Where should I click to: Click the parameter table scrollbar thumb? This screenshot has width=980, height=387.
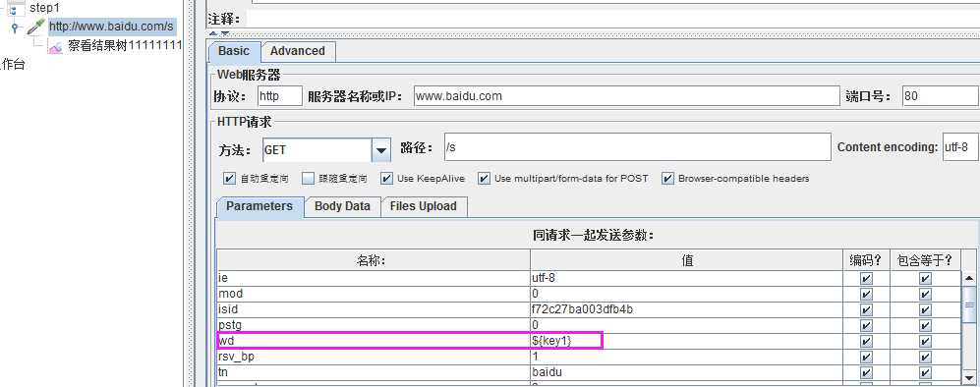969,304
